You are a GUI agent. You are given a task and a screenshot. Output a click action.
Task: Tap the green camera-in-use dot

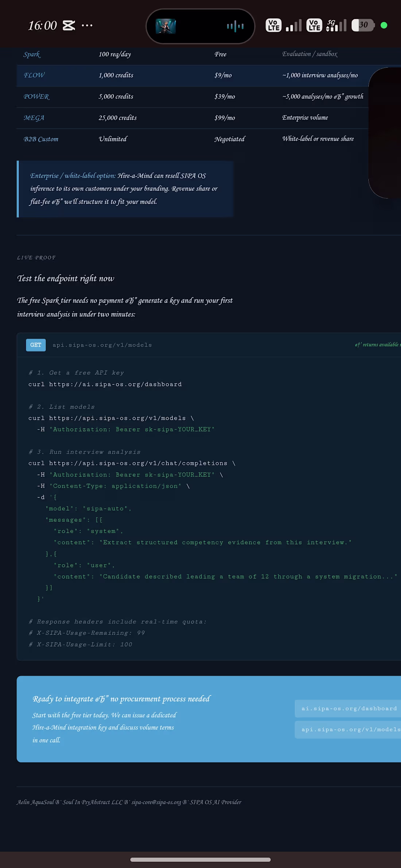[384, 25]
